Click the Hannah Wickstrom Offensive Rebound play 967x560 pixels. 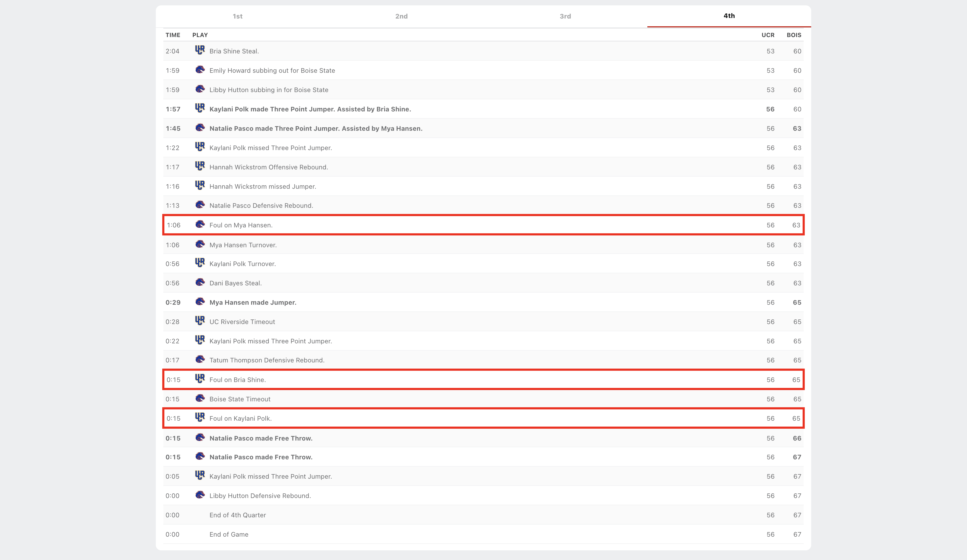click(x=268, y=167)
